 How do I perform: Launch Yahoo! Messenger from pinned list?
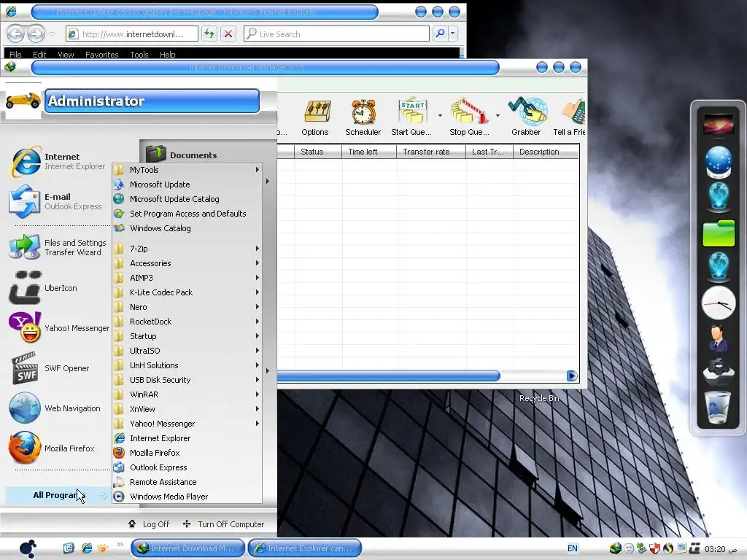click(58, 328)
